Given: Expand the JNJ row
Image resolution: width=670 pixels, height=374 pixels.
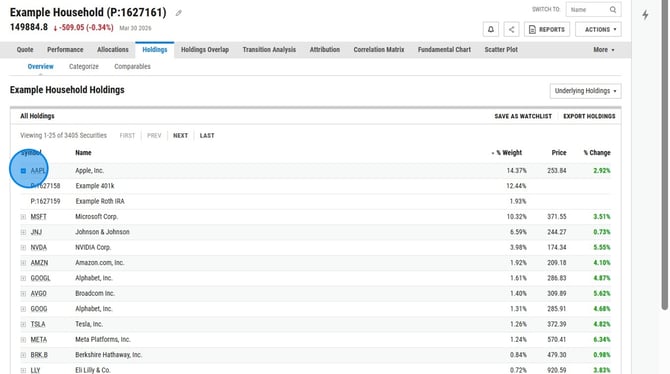Looking at the screenshot, I should [x=24, y=232].
